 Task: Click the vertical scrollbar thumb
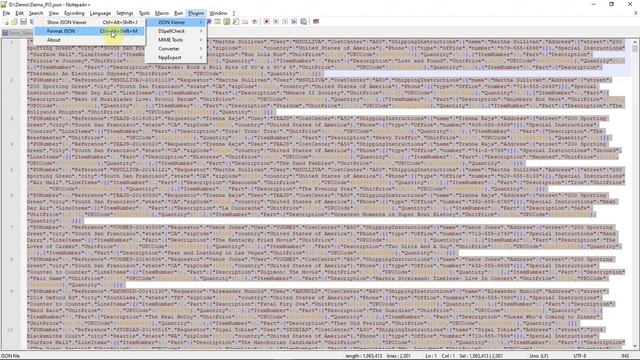(x=635, y=49)
